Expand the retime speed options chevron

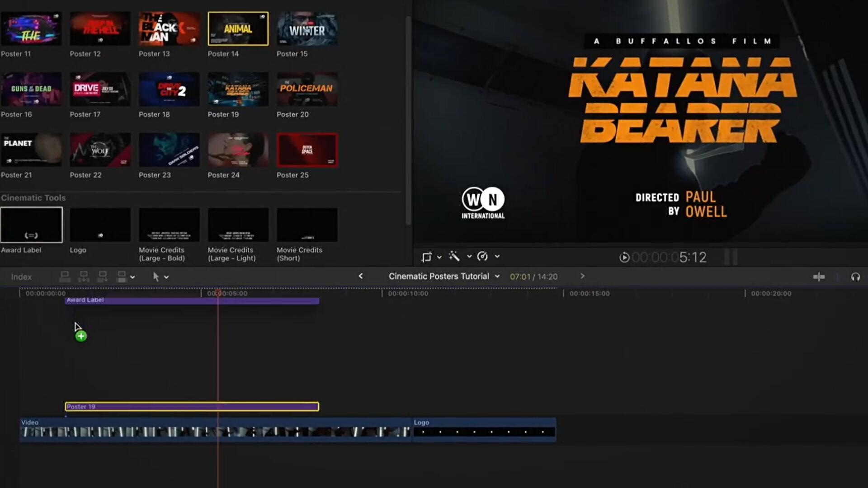(497, 257)
